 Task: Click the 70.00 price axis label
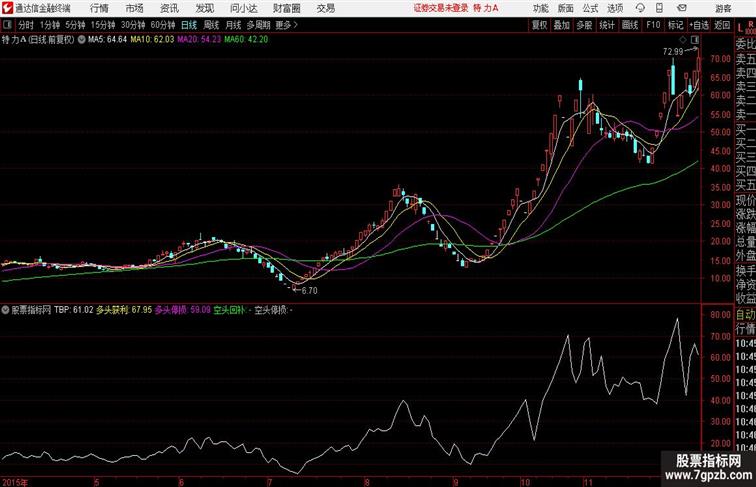[x=720, y=59]
